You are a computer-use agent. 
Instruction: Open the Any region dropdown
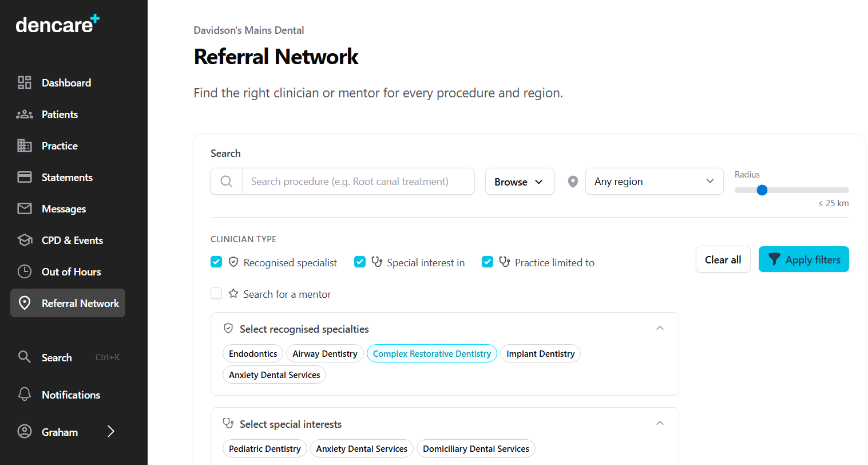(x=654, y=181)
